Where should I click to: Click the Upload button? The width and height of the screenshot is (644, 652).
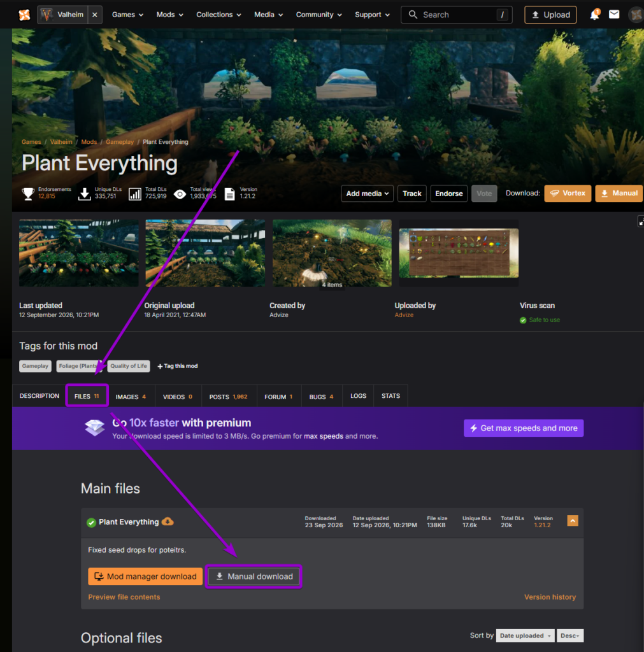550,15
